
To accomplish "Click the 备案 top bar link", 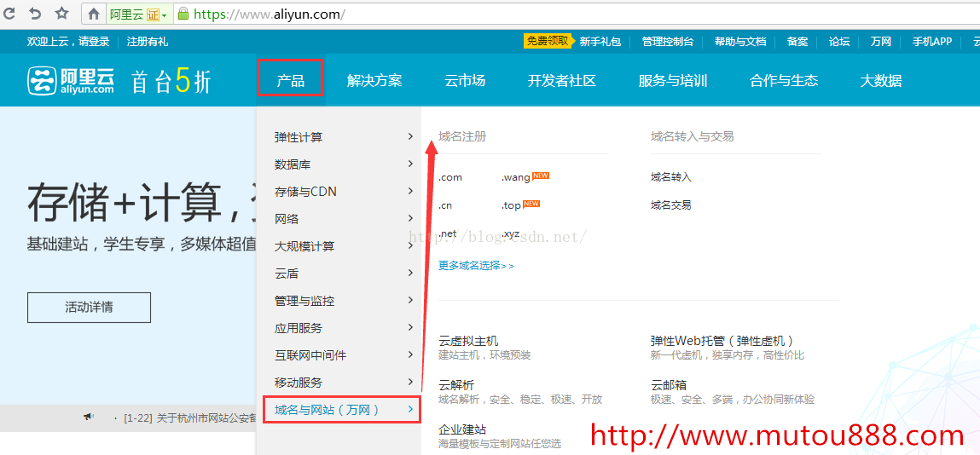I will click(x=797, y=42).
